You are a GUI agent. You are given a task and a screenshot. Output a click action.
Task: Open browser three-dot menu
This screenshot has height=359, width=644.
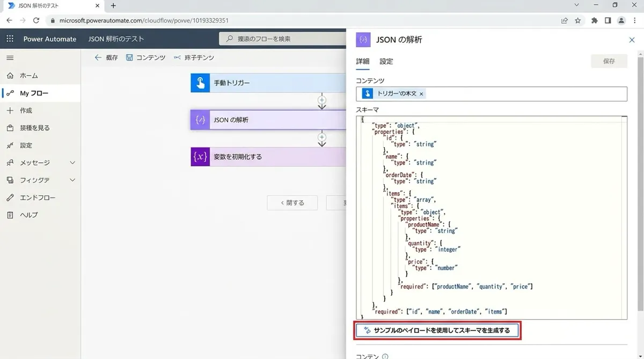(635, 20)
